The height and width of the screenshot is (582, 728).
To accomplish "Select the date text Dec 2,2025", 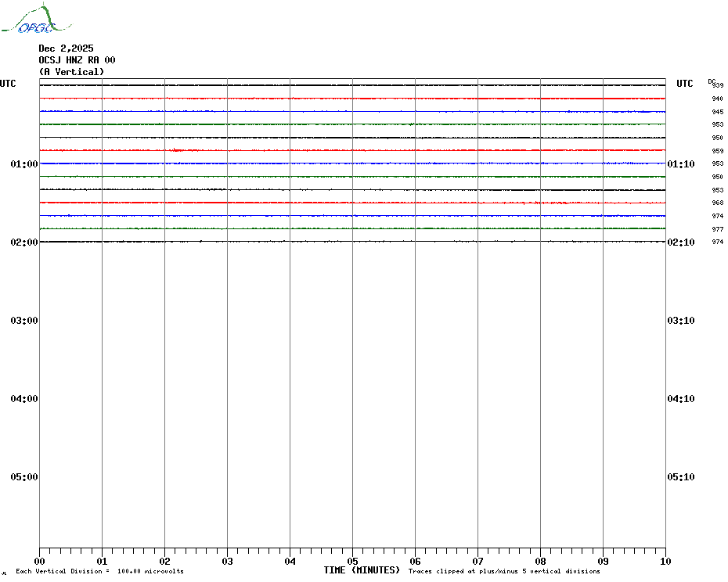I will tap(66, 48).
